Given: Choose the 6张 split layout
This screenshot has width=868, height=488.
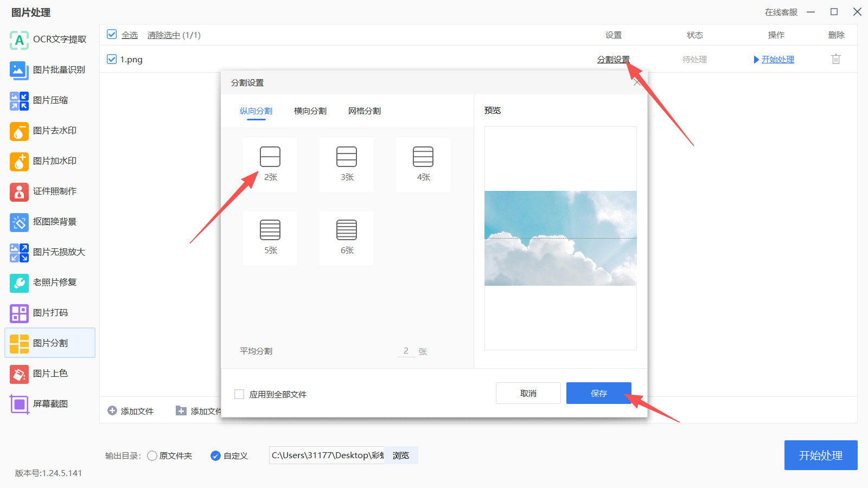Looking at the screenshot, I should pyautogui.click(x=347, y=237).
